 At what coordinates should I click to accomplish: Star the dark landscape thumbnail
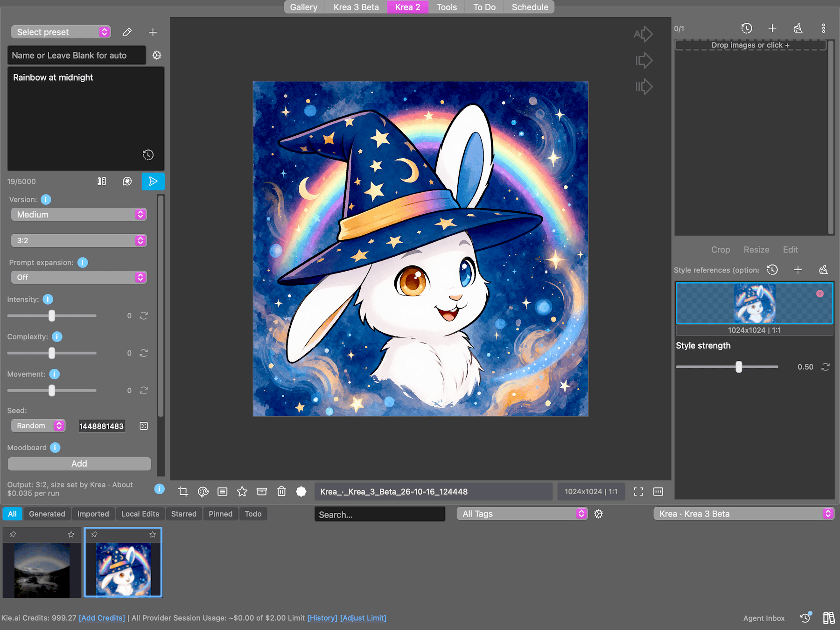pos(71,534)
